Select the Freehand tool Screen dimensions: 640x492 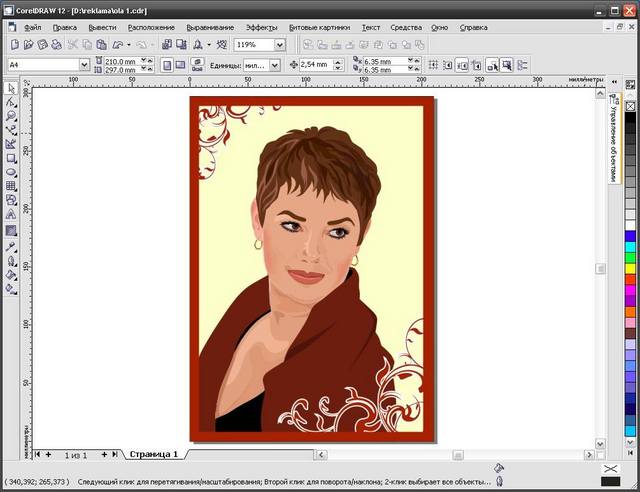click(x=11, y=130)
